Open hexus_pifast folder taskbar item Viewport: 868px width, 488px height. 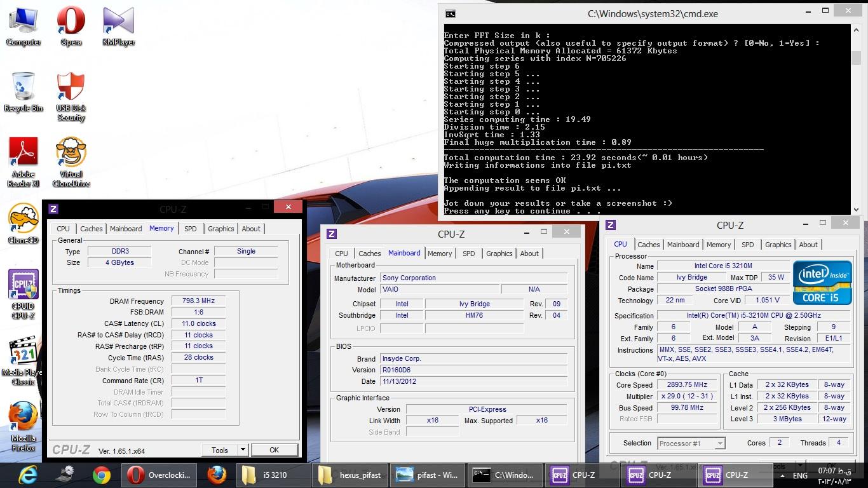pyautogui.click(x=350, y=475)
